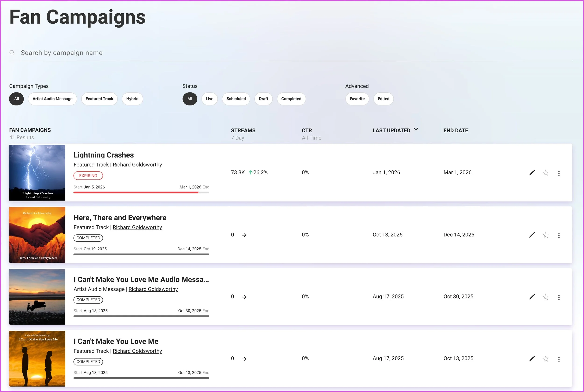Viewport: 584px width, 392px height.
Task: Click edit pencil for Lightning Crashes campaign
Action: pos(532,172)
